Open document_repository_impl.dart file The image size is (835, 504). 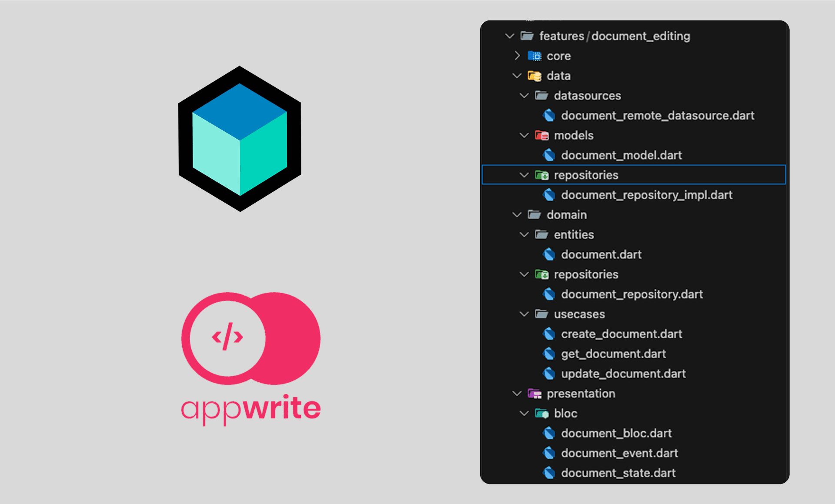[646, 195]
